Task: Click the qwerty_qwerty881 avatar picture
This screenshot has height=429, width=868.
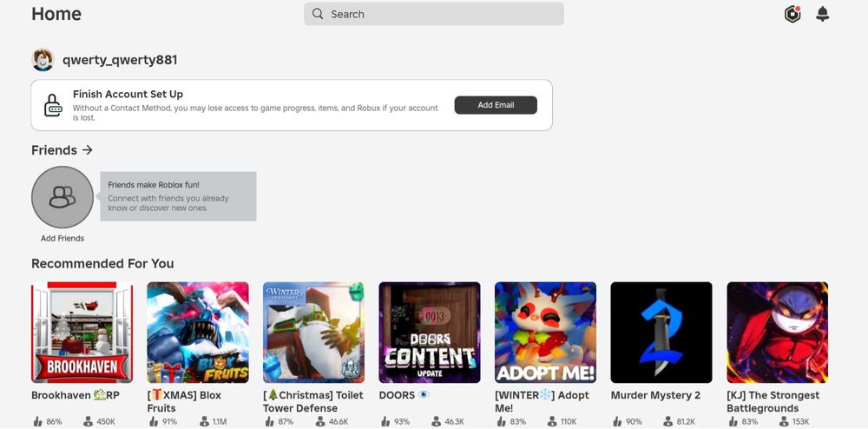Action: (43, 60)
